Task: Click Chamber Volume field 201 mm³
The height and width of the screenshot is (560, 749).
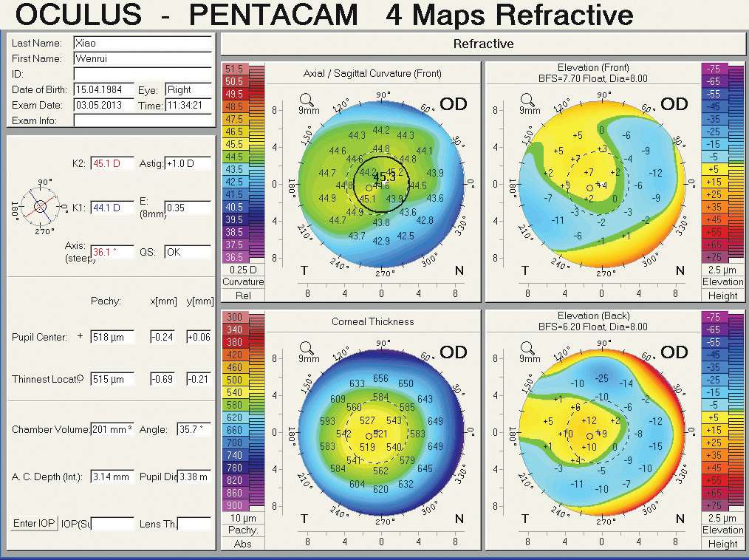Action: click(x=112, y=429)
